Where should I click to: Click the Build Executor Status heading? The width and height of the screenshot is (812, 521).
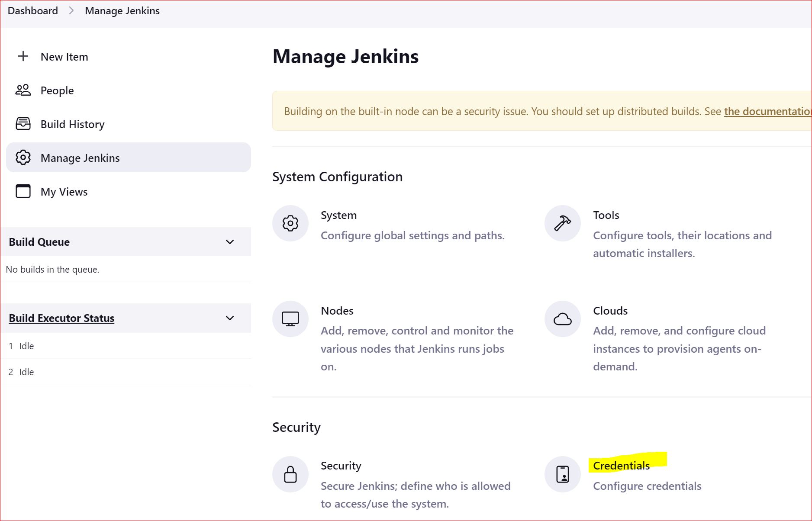pyautogui.click(x=61, y=318)
